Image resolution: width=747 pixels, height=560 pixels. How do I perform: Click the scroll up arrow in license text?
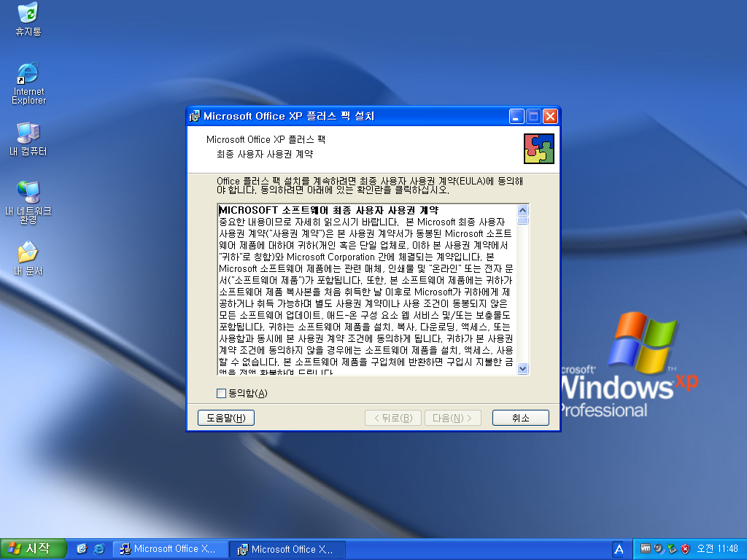tap(522, 211)
